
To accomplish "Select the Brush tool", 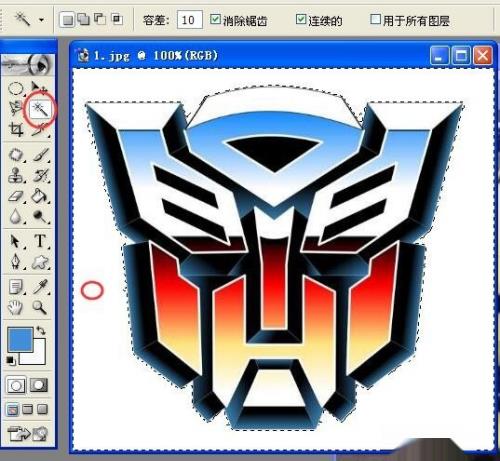I will click(x=41, y=155).
